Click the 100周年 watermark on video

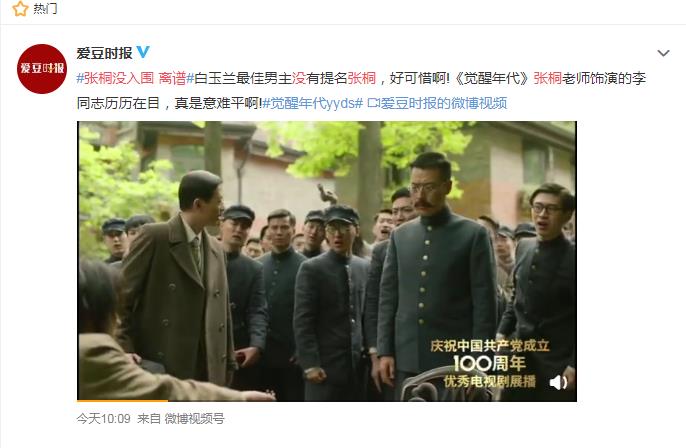click(x=489, y=363)
